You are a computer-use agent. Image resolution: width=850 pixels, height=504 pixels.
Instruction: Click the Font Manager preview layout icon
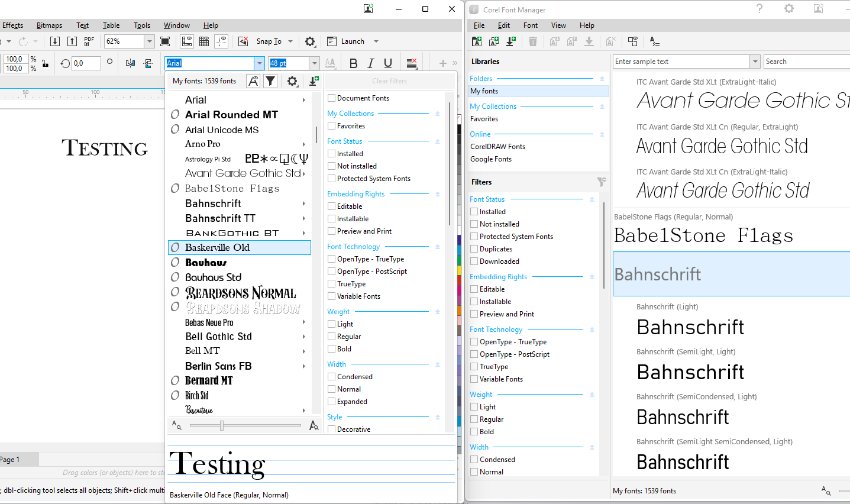[x=633, y=41]
